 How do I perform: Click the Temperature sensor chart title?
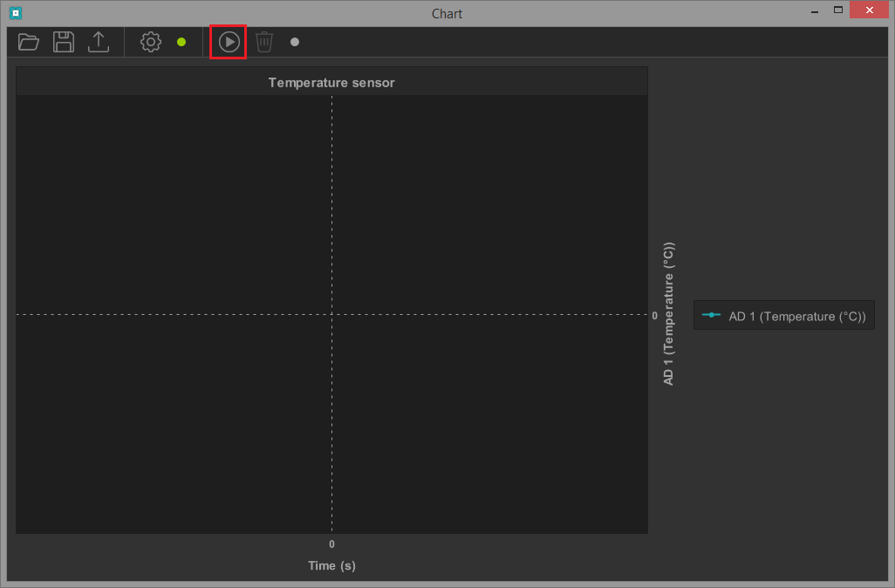(x=331, y=83)
